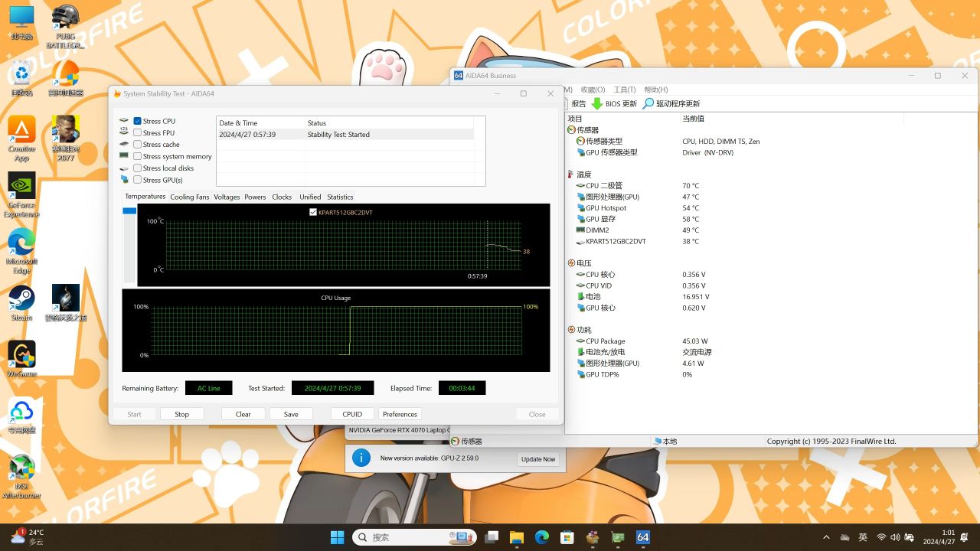Stop the stability test
The width and height of the screenshot is (980, 551).
tap(181, 414)
